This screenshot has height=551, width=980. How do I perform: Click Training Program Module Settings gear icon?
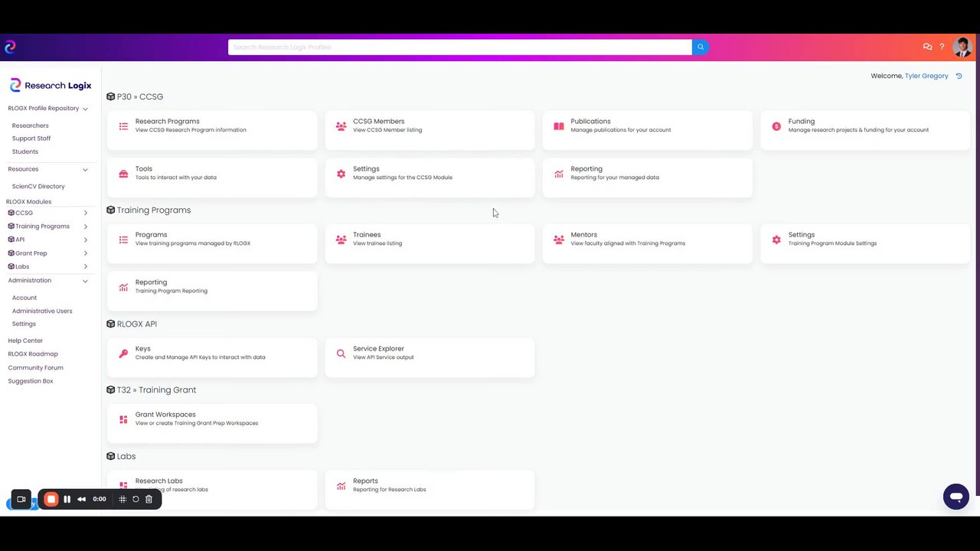coord(776,240)
